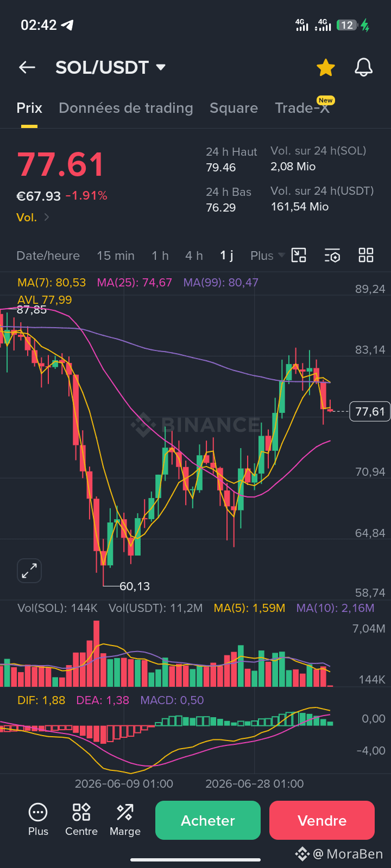The height and width of the screenshot is (868, 391).
Task: Open the SOL/USDT pair selector dropdown
Action: 111,67
